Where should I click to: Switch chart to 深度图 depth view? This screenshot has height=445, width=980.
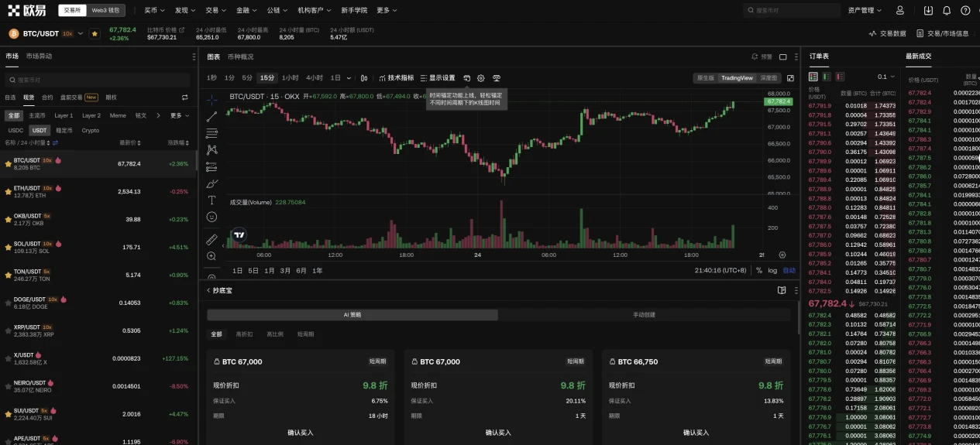click(769, 78)
